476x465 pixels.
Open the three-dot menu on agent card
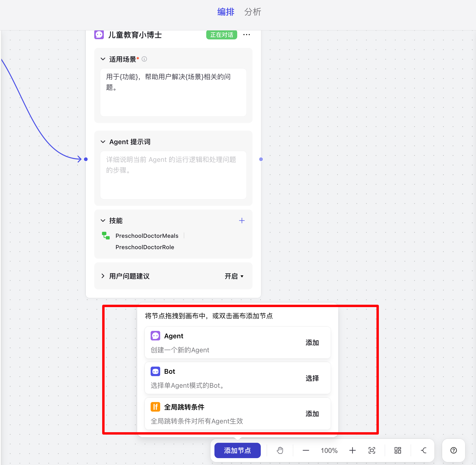(x=246, y=35)
